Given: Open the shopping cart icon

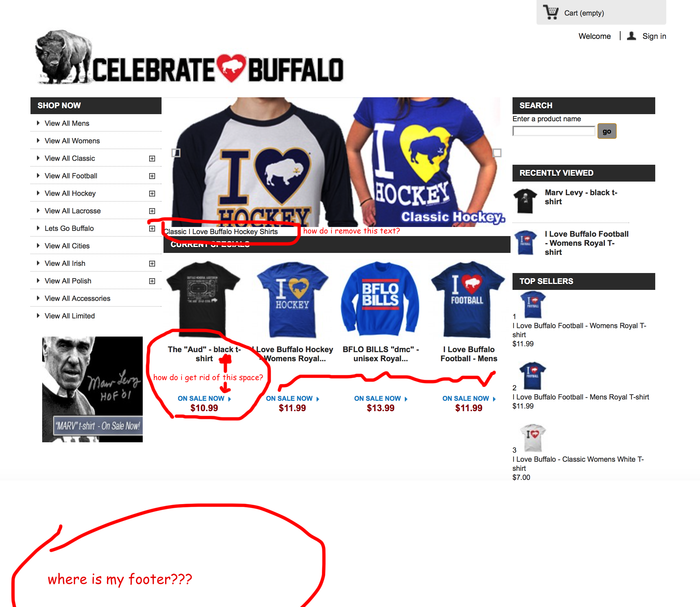Looking at the screenshot, I should (x=550, y=12).
